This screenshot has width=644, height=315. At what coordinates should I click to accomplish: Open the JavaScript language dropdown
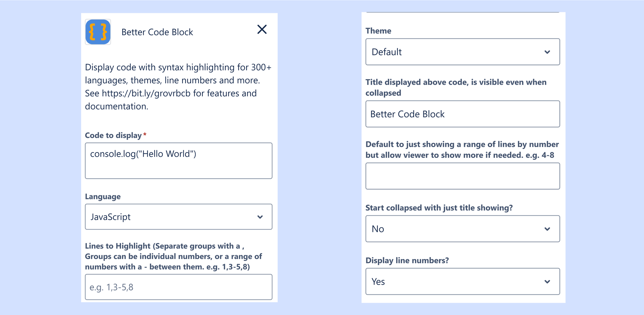pyautogui.click(x=179, y=217)
